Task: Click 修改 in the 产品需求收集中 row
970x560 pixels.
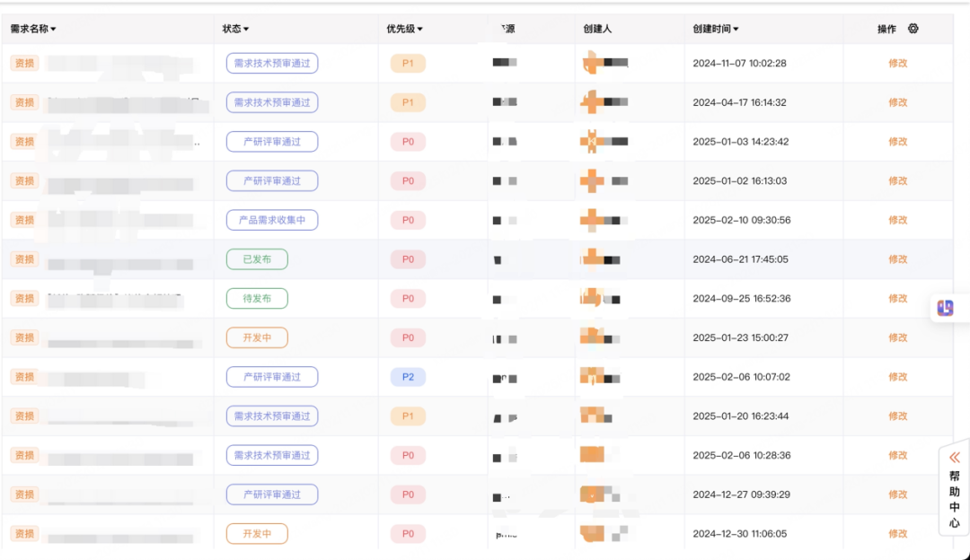Action: pyautogui.click(x=897, y=220)
